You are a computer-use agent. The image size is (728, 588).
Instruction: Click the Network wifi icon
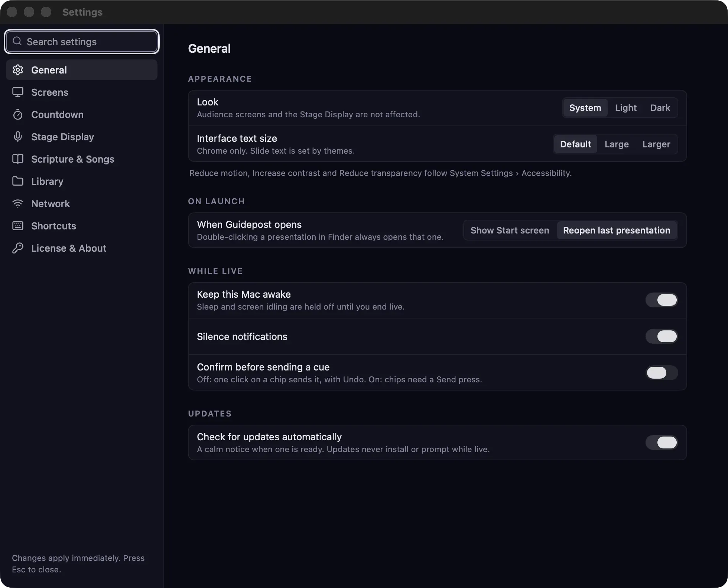[18, 203]
